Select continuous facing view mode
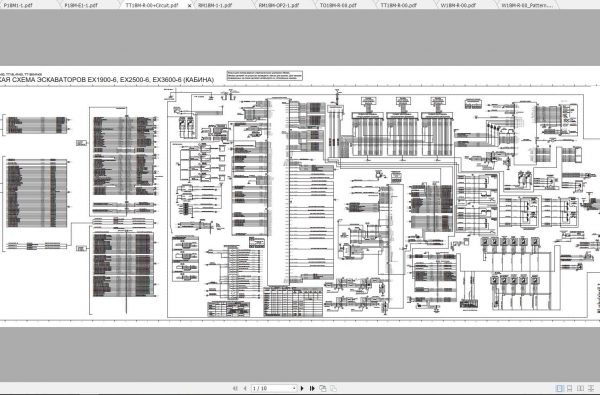Image resolution: width=600 pixels, height=395 pixels. 592,388
